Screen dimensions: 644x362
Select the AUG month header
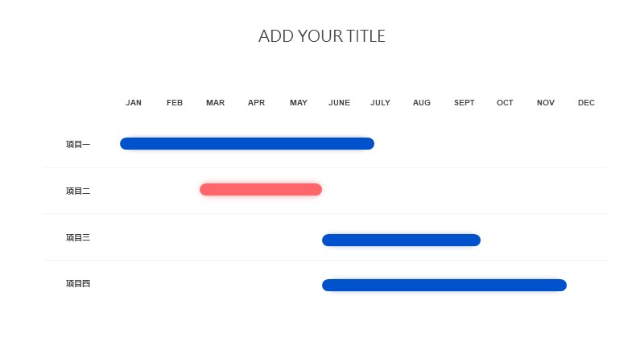click(x=422, y=103)
